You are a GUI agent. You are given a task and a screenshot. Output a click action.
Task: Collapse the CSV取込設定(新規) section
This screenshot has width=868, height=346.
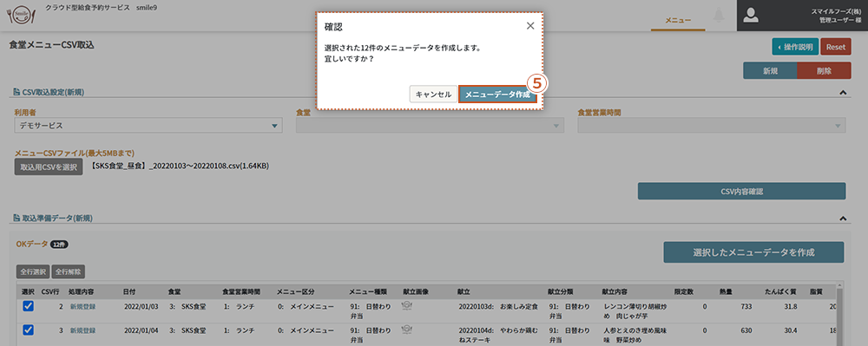(843, 92)
